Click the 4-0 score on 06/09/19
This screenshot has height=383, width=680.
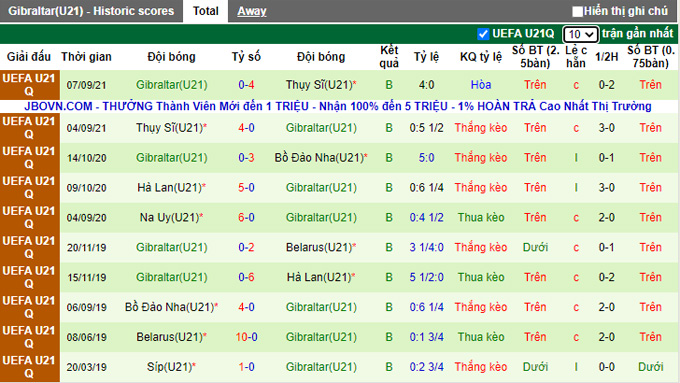coord(246,307)
